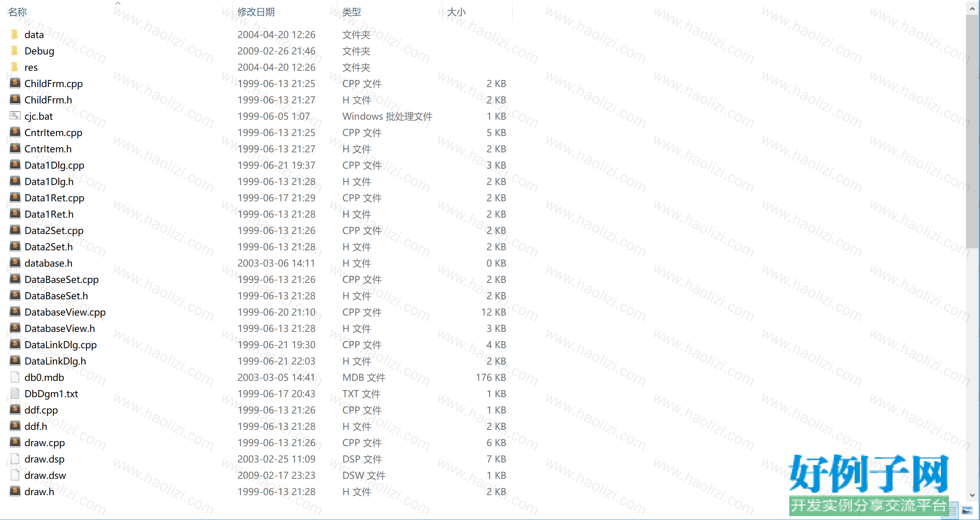
Task: Select the Data2Set.cpp file icon
Action: (15, 230)
